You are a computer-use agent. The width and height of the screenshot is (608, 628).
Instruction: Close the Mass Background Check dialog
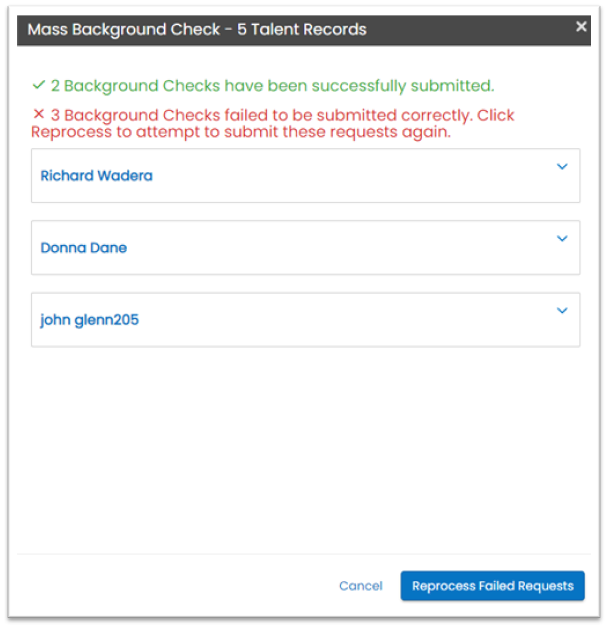tap(581, 27)
